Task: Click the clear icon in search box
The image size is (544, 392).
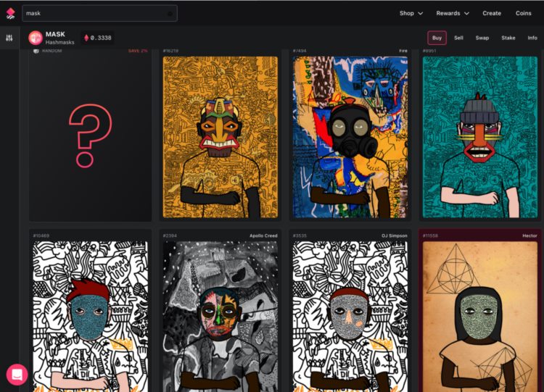Action: pos(170,13)
